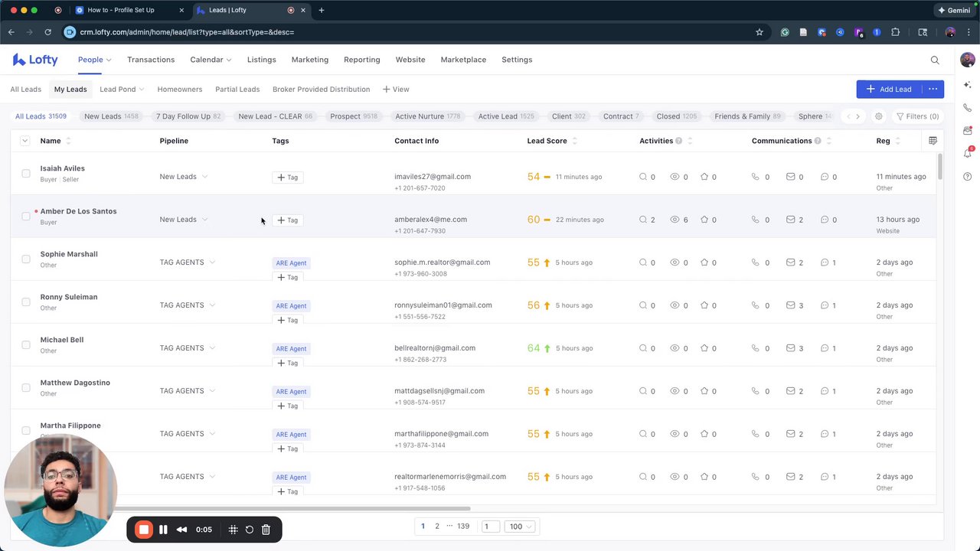Click the red stop recording button
The image size is (980, 551).
click(144, 530)
